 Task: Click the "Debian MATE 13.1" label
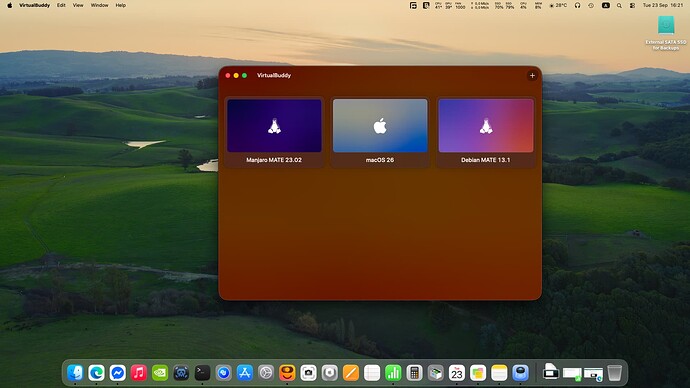pos(486,160)
